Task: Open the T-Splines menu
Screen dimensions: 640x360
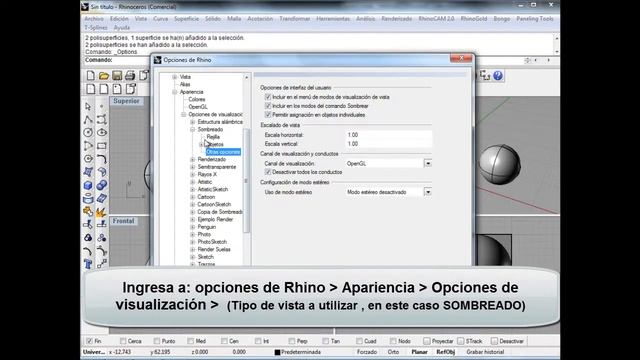Action: 96,28
